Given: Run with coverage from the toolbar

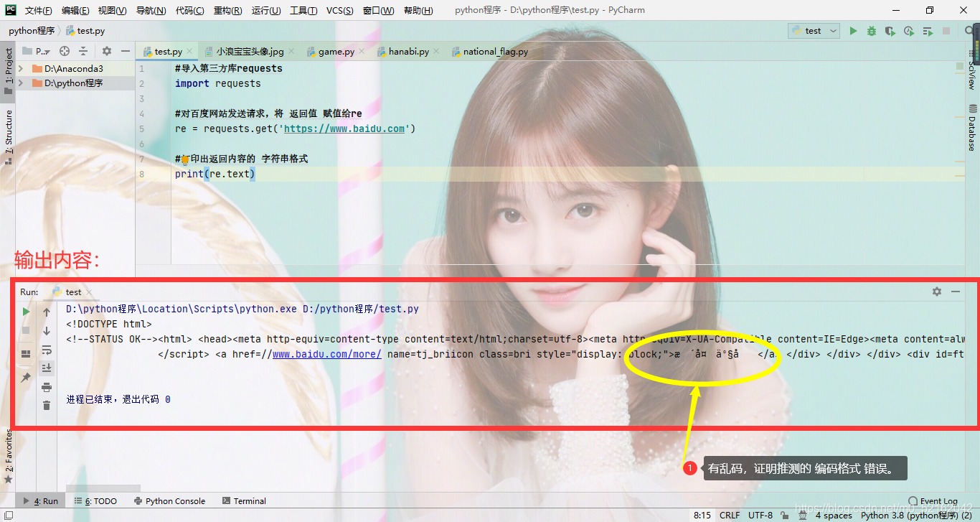Looking at the screenshot, I should 890,31.
